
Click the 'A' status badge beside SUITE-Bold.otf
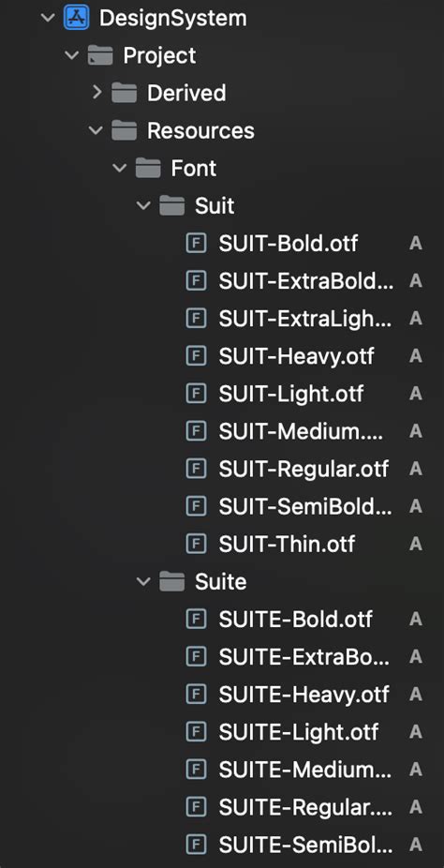pyautogui.click(x=416, y=620)
